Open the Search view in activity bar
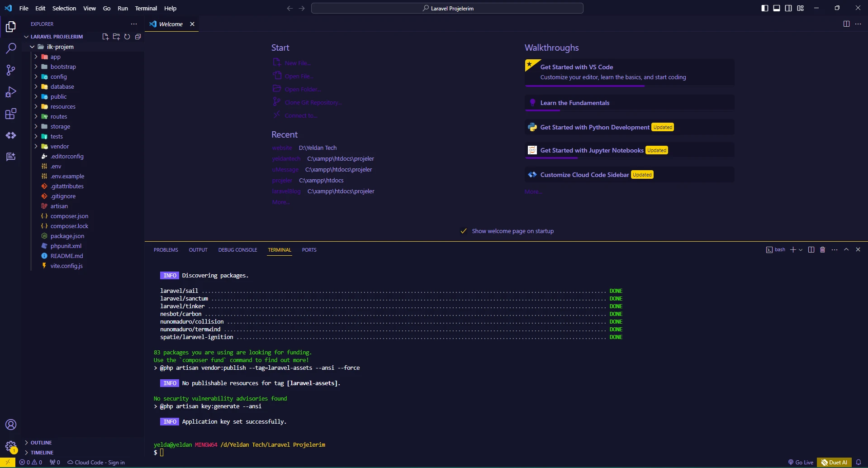Screen dimensions: 868x468 pos(11,48)
